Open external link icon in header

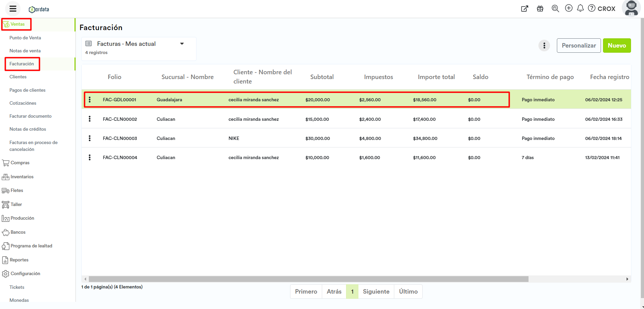click(524, 9)
